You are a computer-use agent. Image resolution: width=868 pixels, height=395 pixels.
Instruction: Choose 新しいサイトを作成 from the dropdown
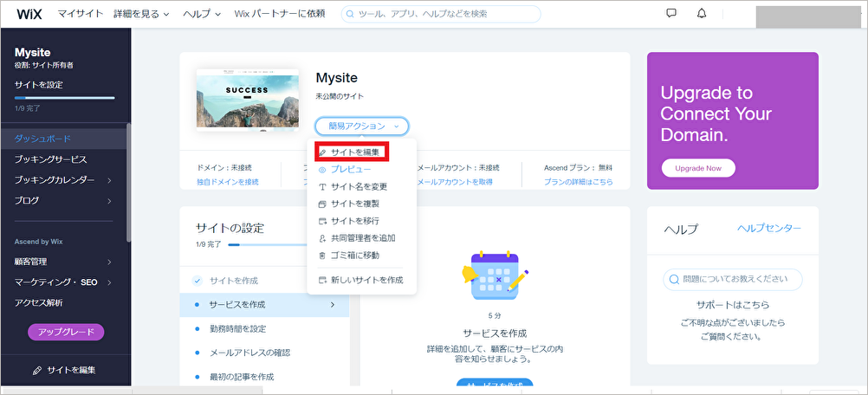367,281
